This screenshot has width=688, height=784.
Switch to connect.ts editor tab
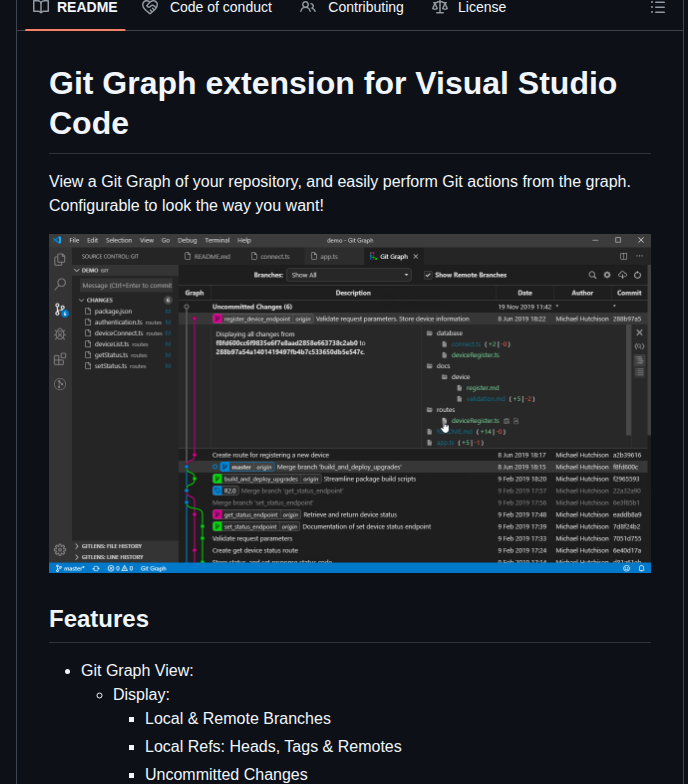270,256
